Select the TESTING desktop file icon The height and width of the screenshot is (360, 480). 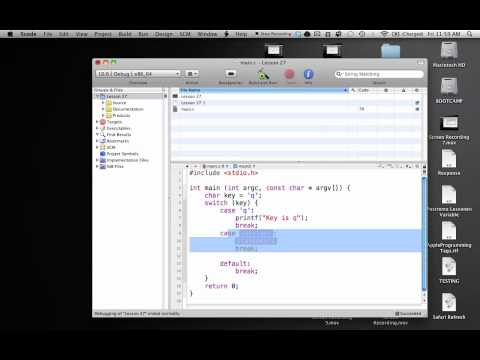pos(449,267)
